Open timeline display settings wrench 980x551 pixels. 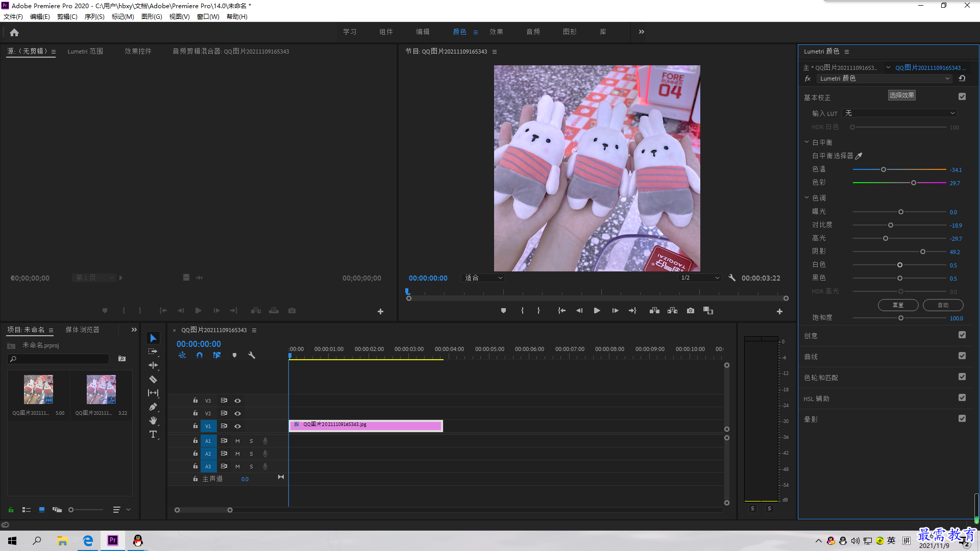(x=252, y=355)
